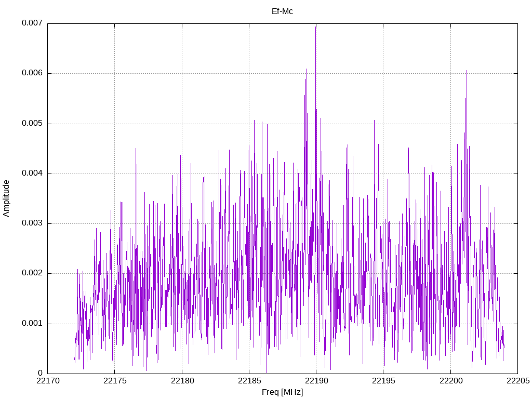This screenshot has height=399, width=532.
Task: Click the 22195 x-axis tick label
Action: click(x=383, y=381)
